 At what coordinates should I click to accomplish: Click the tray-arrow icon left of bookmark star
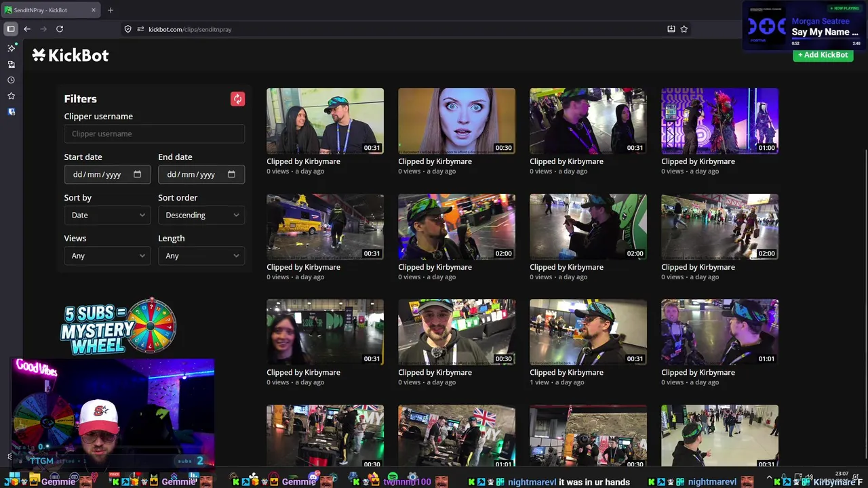tap(671, 29)
